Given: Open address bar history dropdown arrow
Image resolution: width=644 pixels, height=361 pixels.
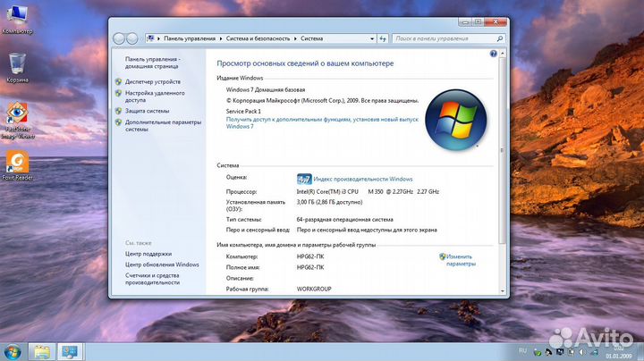Looking at the screenshot, I should click(372, 38).
